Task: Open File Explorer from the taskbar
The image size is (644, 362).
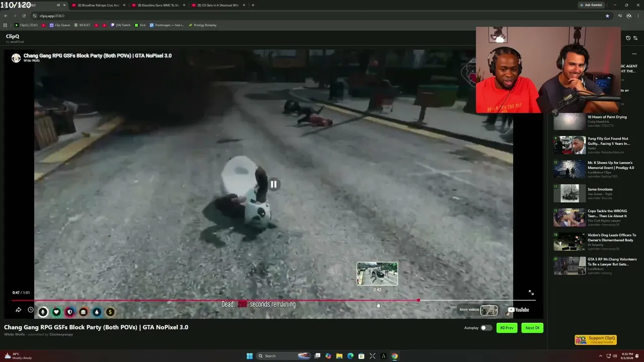Action: (x=339, y=356)
